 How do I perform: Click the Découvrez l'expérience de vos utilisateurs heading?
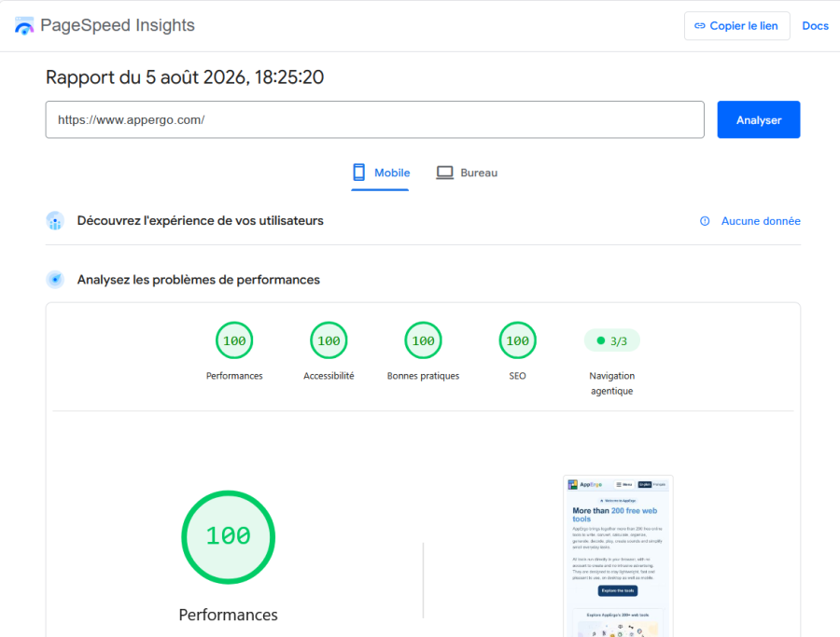pos(201,220)
